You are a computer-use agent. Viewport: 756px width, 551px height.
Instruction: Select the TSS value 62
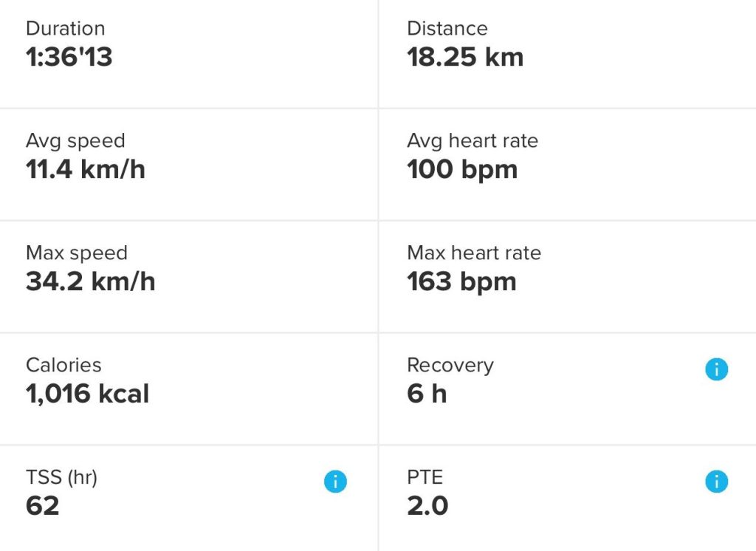(x=43, y=507)
